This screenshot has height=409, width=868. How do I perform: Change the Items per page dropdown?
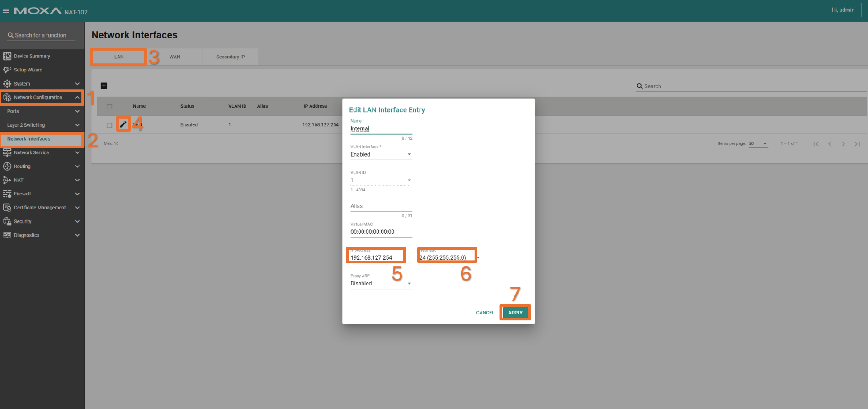coord(758,144)
